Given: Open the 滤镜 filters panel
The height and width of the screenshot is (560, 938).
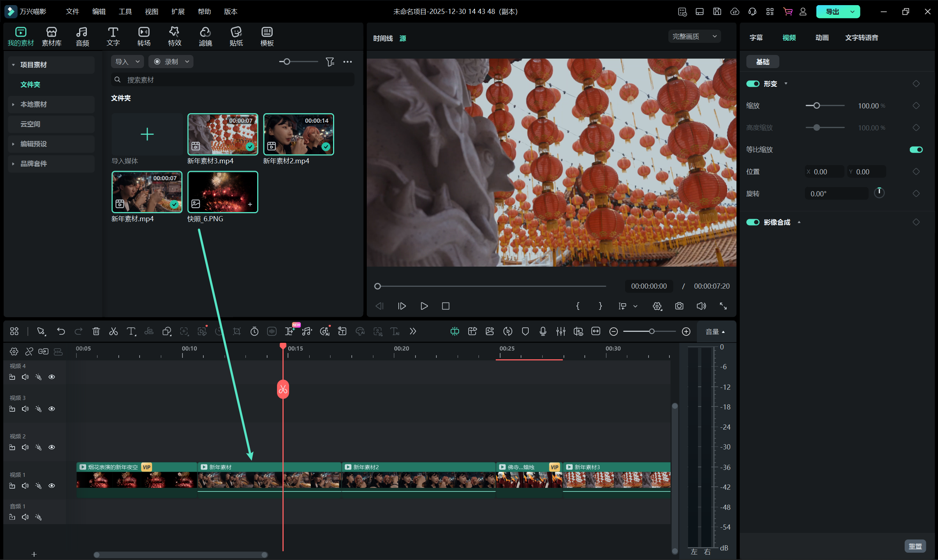Looking at the screenshot, I should (205, 37).
